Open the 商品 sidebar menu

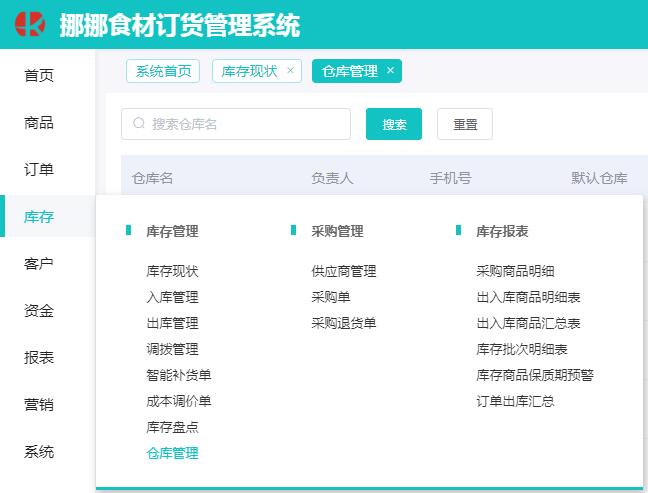(39, 123)
